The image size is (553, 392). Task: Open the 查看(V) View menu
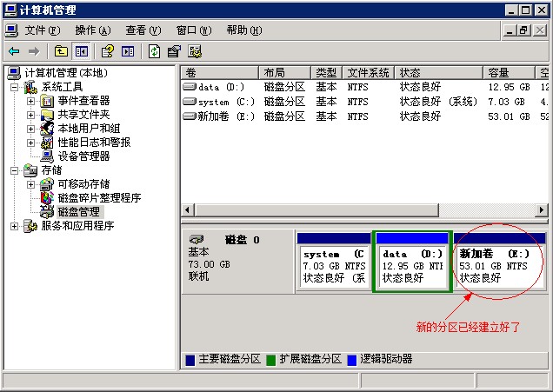point(143,30)
